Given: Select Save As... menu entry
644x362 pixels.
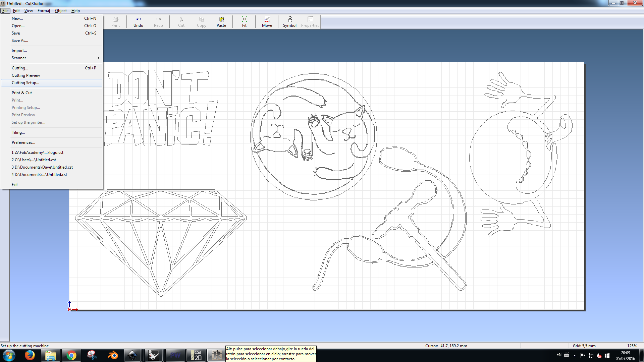Looking at the screenshot, I should coord(52,41).
